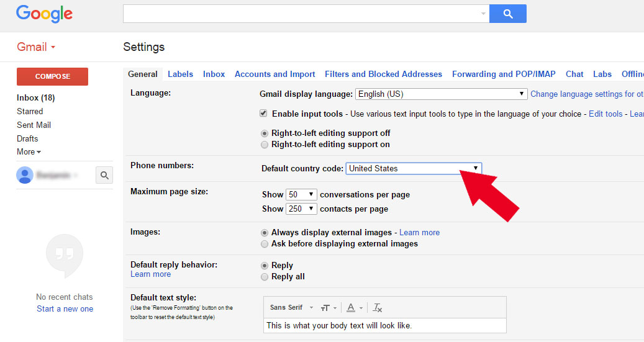Click the user profile avatar icon
The width and height of the screenshot is (644, 342).
click(x=25, y=175)
